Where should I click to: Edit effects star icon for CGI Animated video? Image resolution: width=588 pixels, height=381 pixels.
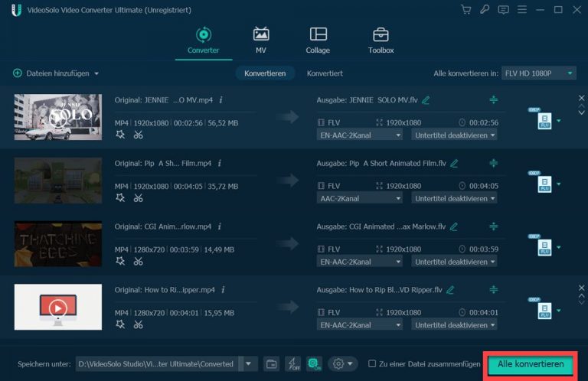(x=120, y=261)
